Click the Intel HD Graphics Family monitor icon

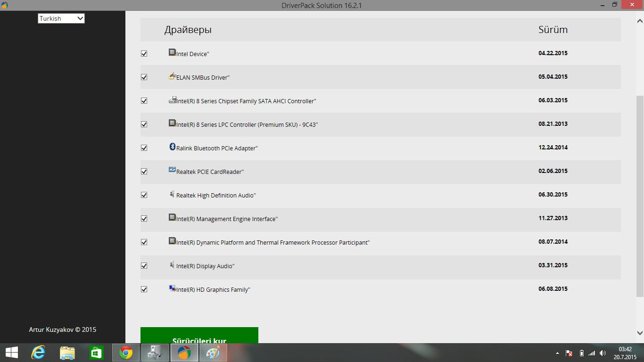(x=172, y=288)
